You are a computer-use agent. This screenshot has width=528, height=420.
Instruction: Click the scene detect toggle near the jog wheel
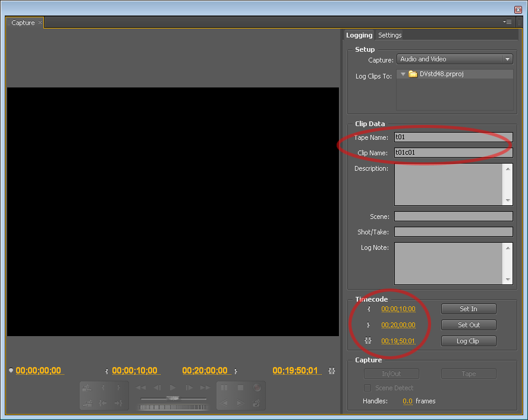tap(257, 403)
